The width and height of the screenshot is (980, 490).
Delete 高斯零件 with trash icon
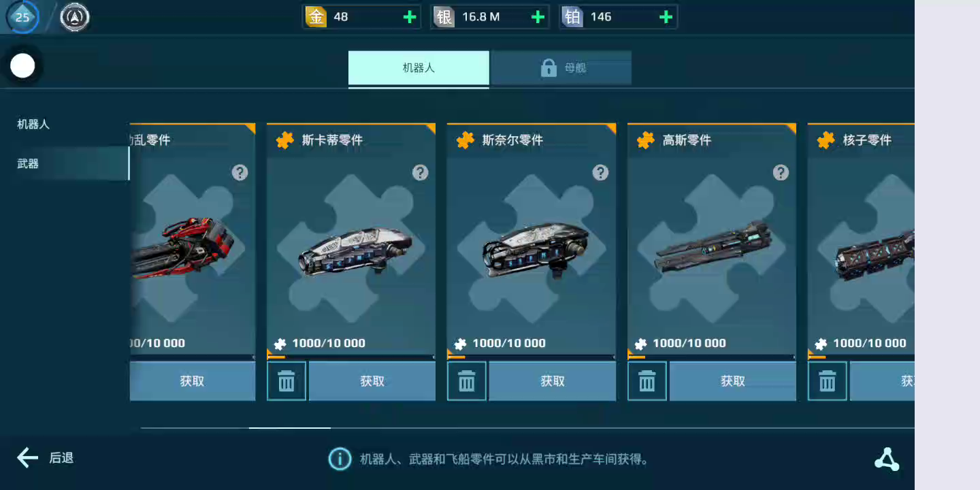pos(647,381)
